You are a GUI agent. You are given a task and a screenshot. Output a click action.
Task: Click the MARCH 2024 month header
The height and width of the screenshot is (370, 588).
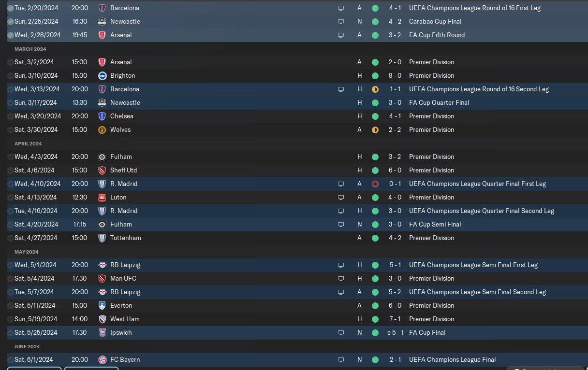click(x=30, y=49)
